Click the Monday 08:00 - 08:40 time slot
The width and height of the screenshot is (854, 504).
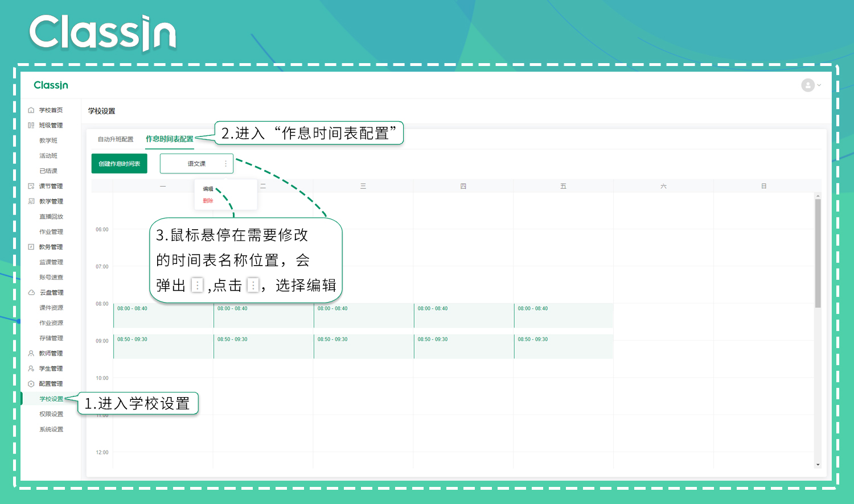163,316
